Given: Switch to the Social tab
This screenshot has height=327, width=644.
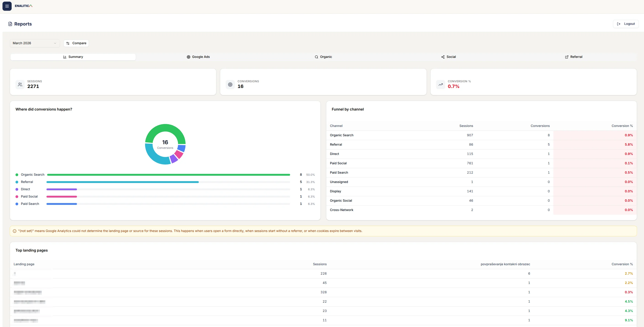Looking at the screenshot, I should 448,57.
